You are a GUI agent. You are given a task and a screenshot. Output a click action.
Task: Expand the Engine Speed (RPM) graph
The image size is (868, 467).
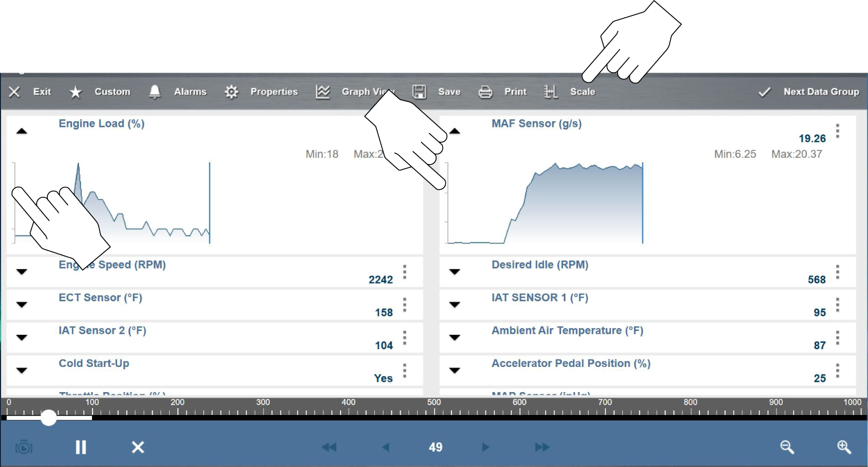point(22,272)
